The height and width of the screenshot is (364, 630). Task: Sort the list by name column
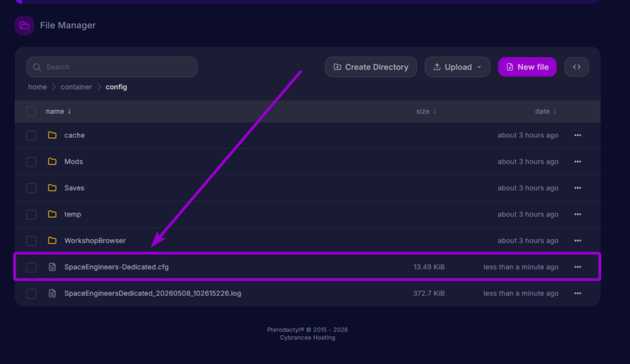(58, 111)
